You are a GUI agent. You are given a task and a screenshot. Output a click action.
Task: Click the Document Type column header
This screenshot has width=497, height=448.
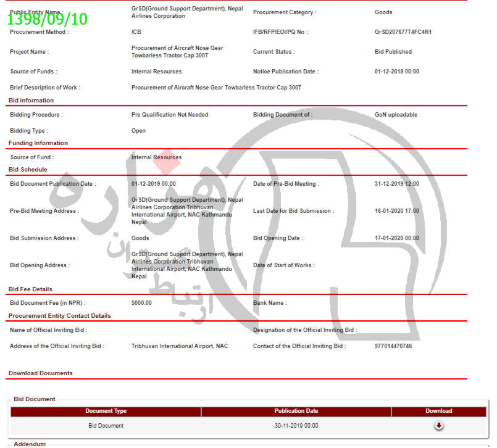point(106,411)
